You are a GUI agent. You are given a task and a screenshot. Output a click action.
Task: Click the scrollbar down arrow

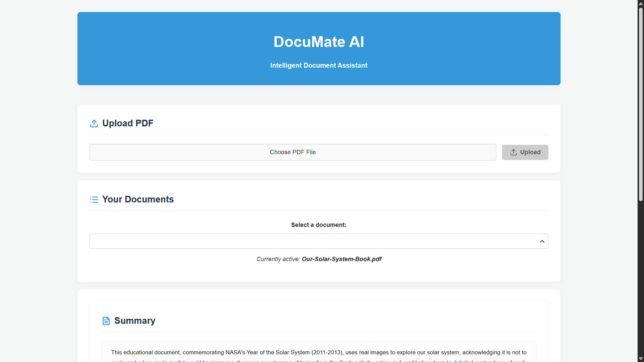pyautogui.click(x=641, y=359)
